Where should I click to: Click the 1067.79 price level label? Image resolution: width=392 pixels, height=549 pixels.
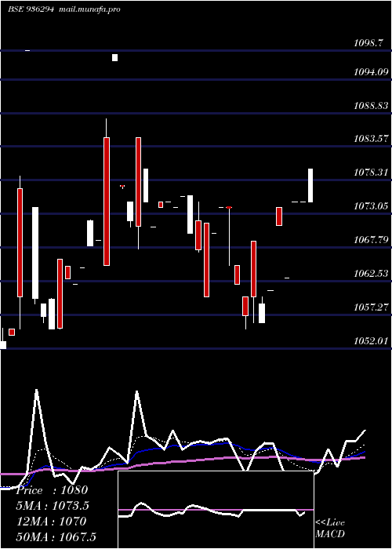coord(371,240)
